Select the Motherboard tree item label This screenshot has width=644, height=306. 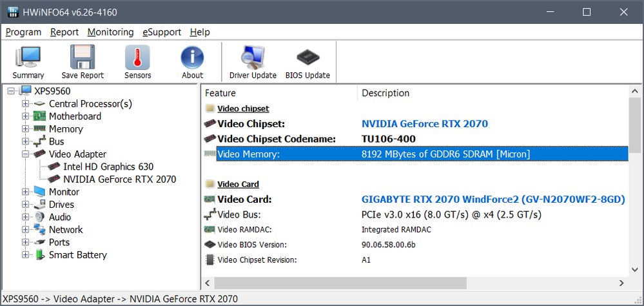tap(75, 116)
